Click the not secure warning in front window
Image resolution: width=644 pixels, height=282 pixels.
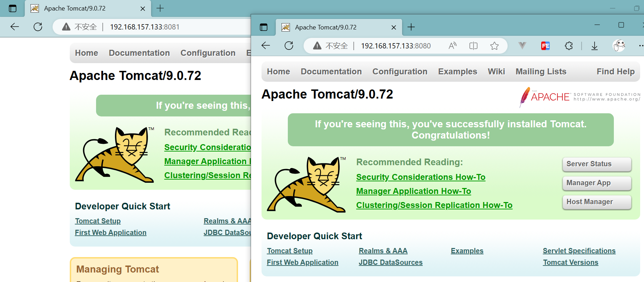click(331, 46)
